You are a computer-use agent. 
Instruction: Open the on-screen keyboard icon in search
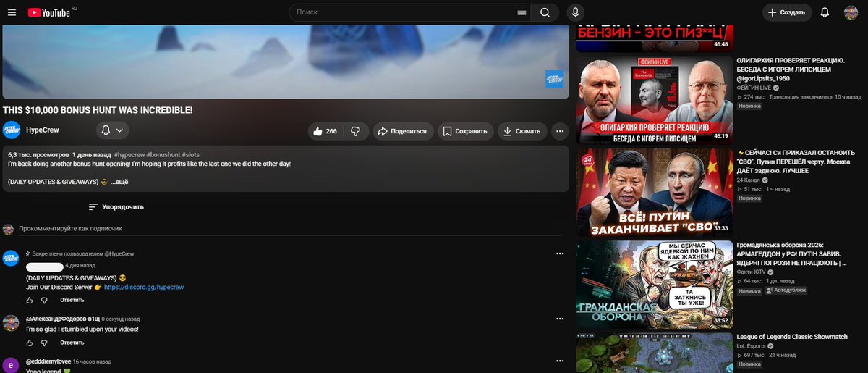522,12
